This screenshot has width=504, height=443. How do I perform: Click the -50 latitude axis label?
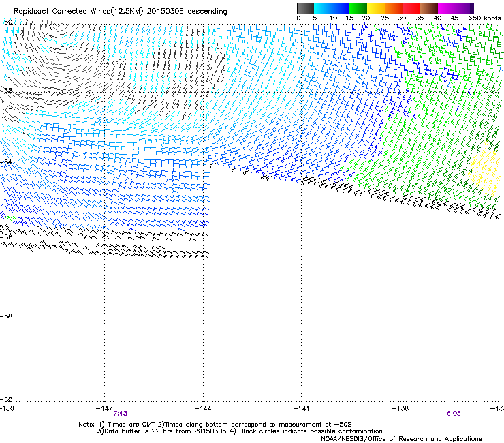click(x=6, y=22)
